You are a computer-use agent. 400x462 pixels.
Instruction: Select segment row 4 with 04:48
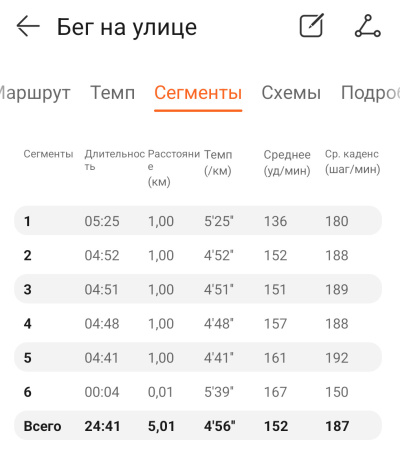pos(198,323)
